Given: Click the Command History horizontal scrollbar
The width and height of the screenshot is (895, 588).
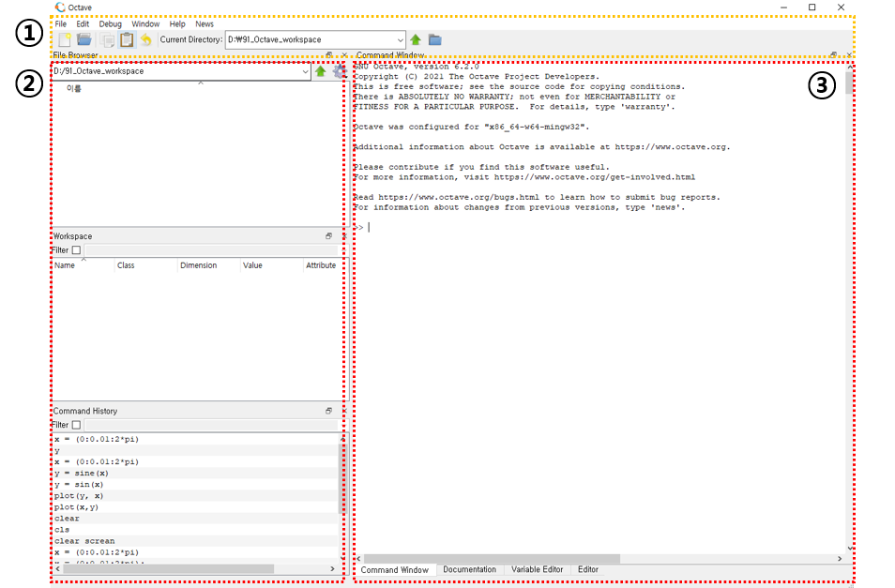Looking at the screenshot, I should click(168, 568).
